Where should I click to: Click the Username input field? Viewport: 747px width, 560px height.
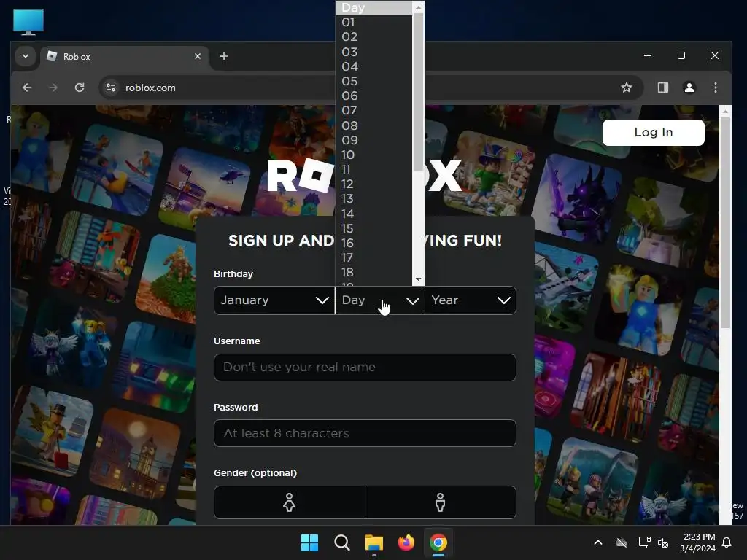(365, 367)
